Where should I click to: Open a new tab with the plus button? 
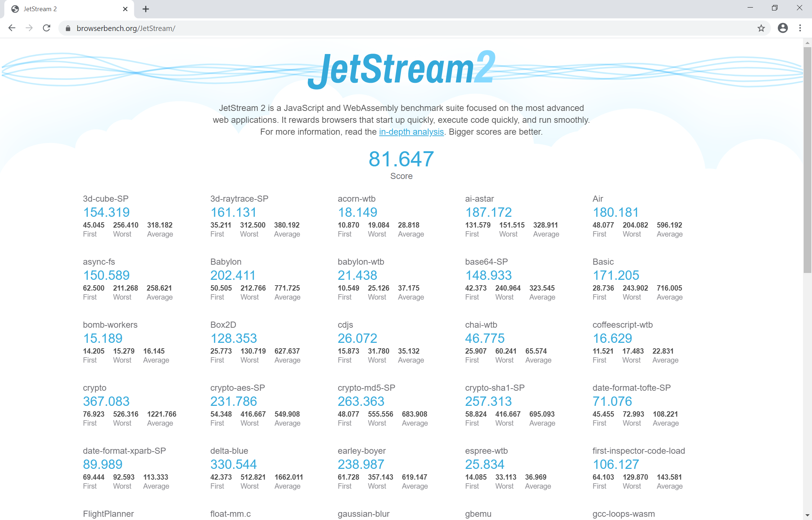pyautogui.click(x=145, y=9)
